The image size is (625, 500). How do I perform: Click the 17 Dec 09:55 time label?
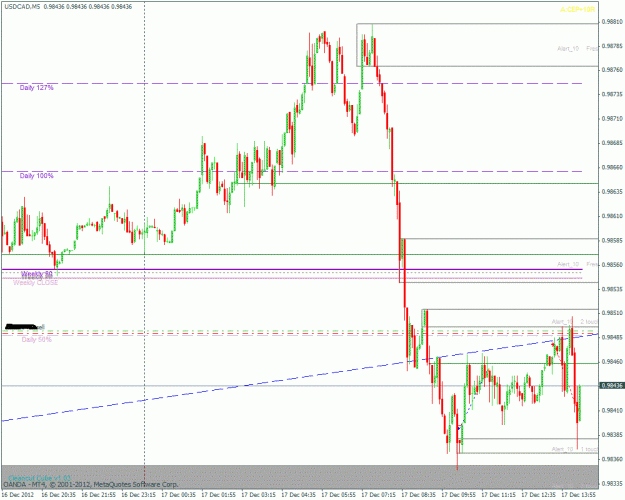tap(459, 495)
